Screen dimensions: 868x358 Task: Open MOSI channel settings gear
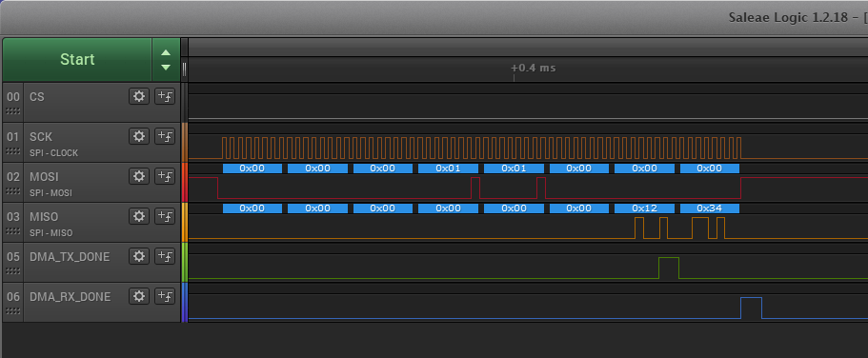139,176
